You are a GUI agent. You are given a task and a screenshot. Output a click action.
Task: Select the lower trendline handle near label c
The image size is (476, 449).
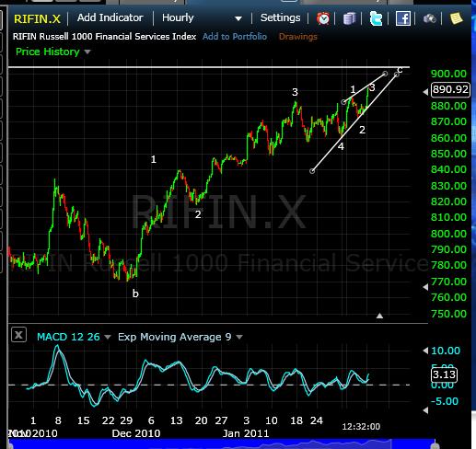click(397, 75)
